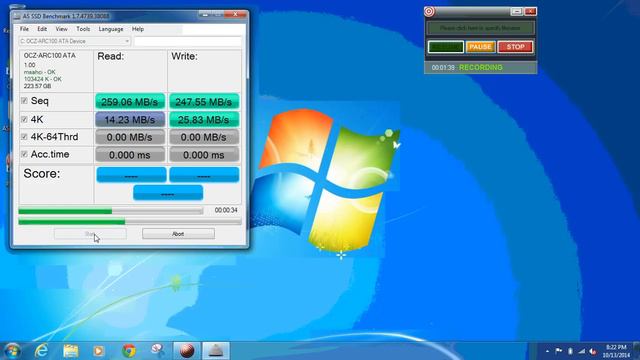This screenshot has height=360, width=640.
Task: Open the Language menu
Action: [x=111, y=29]
